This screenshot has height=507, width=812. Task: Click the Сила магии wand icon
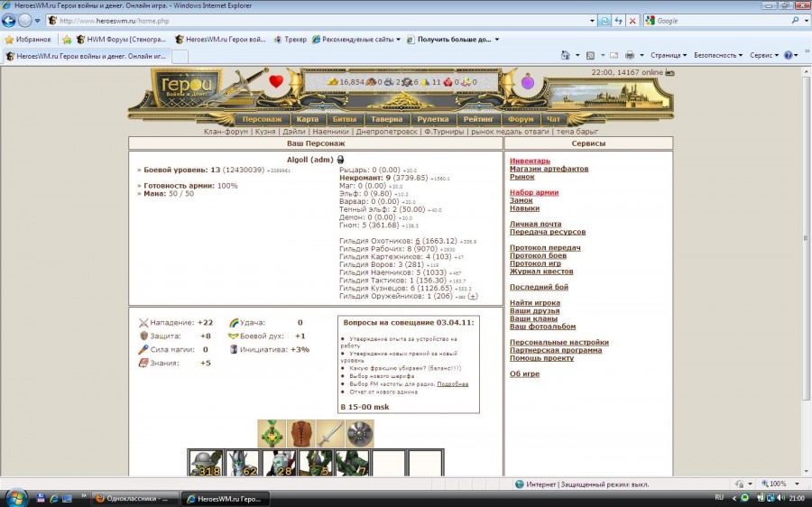[x=143, y=349]
